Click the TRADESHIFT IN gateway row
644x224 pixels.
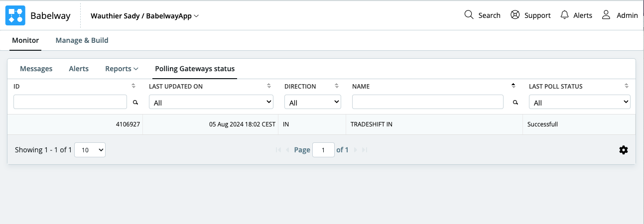[x=371, y=124]
